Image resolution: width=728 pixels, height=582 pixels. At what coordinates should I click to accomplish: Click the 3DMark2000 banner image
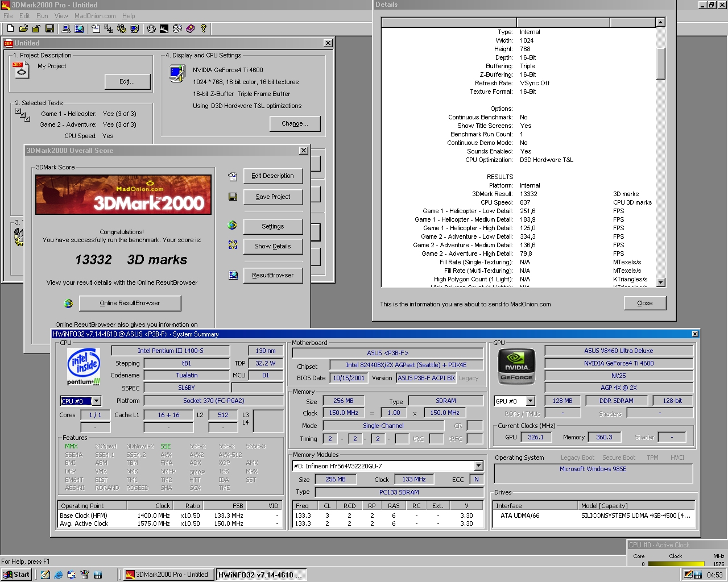pyautogui.click(x=123, y=194)
